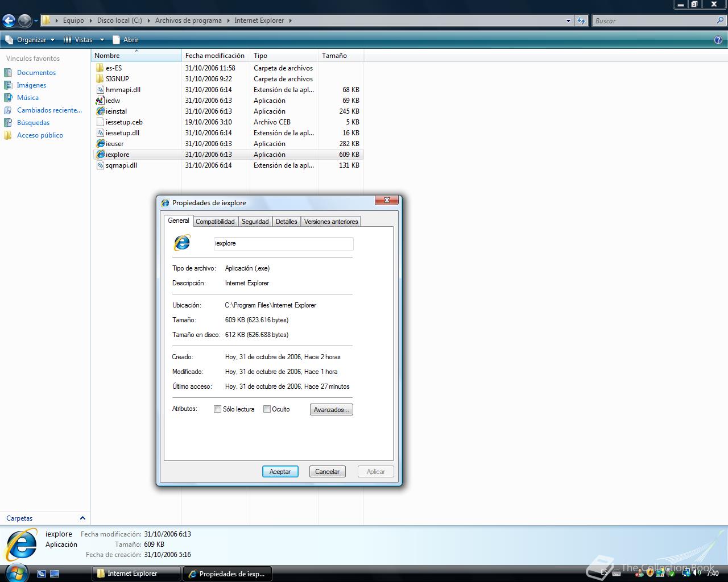728x582 pixels.
Task: Select iessetup.ceb file icon
Action: click(100, 122)
